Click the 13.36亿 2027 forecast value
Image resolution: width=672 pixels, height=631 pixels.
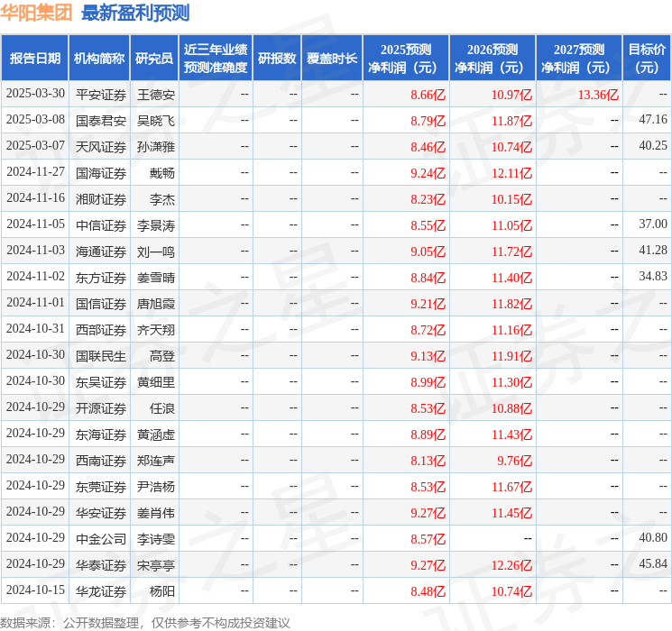[598, 95]
